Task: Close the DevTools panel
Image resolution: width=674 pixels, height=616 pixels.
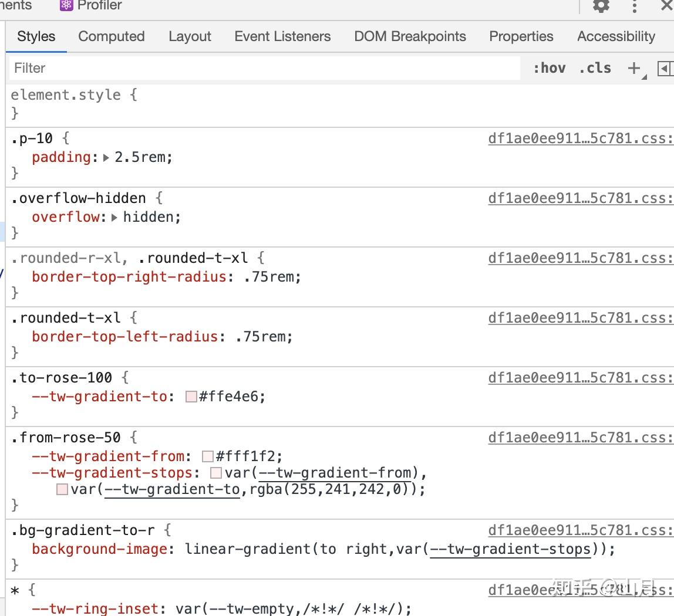Action: [x=666, y=5]
